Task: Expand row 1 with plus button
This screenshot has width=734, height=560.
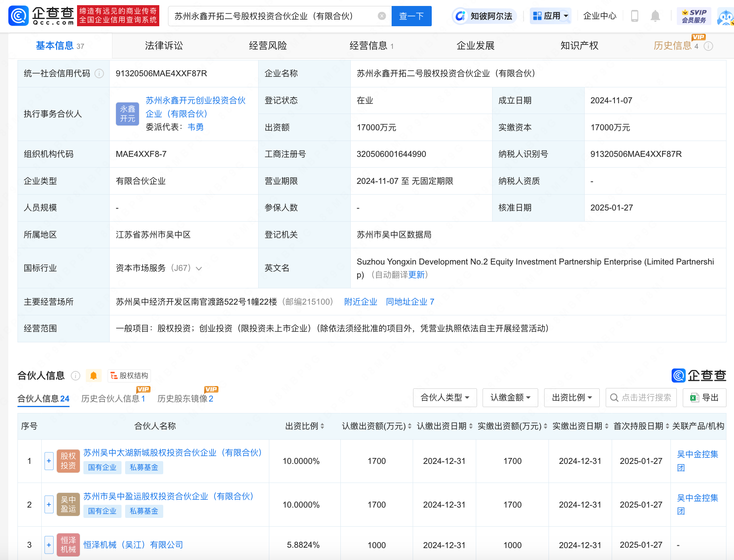Action: [x=49, y=461]
